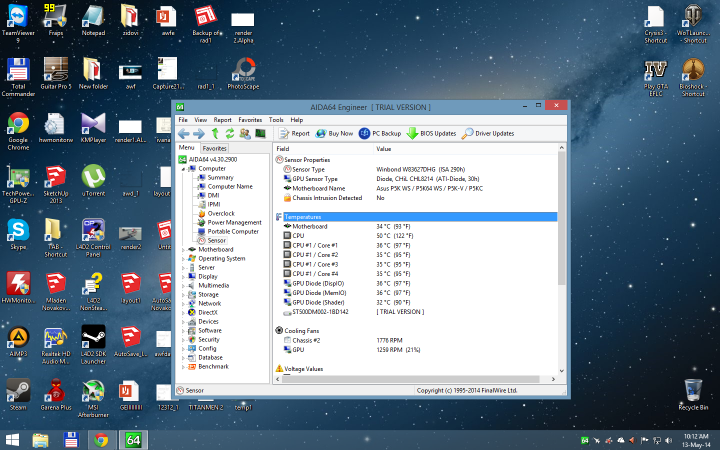Select the TeamViewer 9 desktop icon
720x450 pixels.
tap(18, 23)
